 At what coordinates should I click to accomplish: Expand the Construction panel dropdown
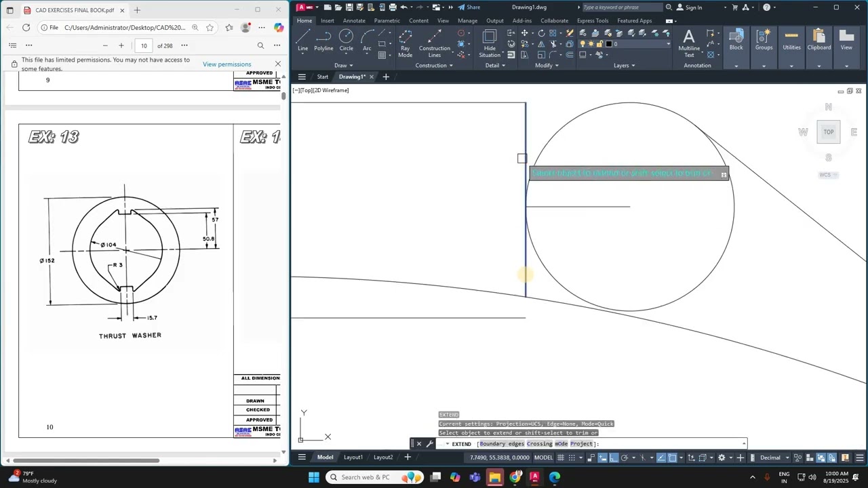pos(435,66)
